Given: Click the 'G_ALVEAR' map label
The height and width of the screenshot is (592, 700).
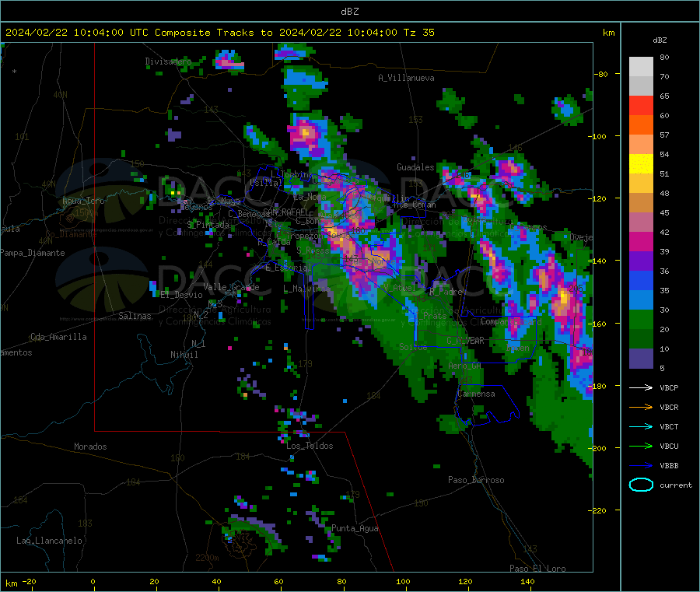Looking at the screenshot, I should point(465,340).
